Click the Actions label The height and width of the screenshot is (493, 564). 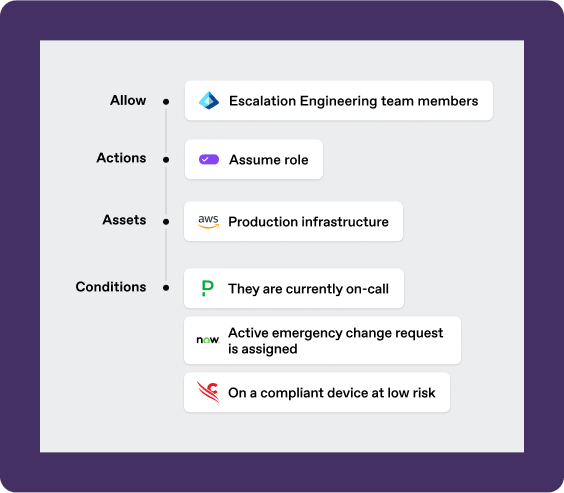coord(121,158)
